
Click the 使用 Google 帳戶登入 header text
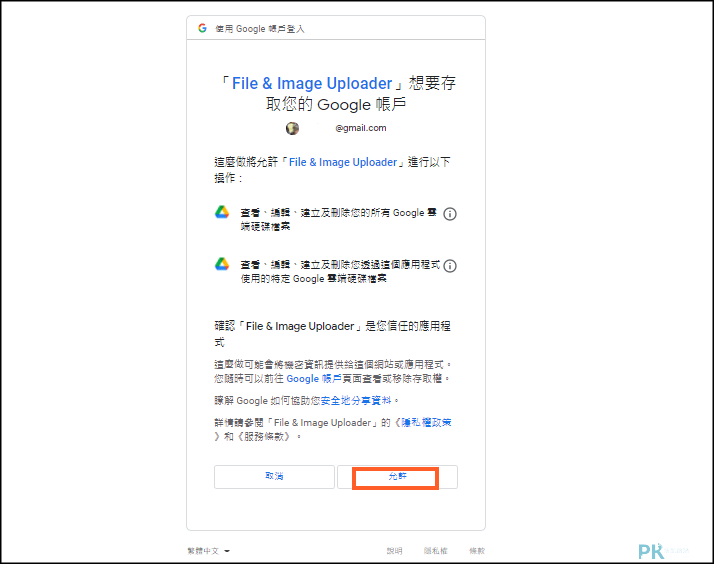pyautogui.click(x=260, y=29)
